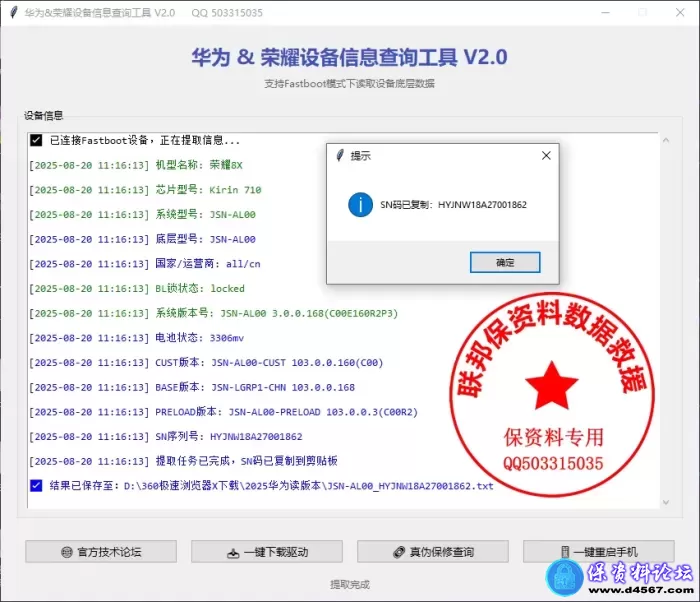Click the SN码已复制 message in dialog

point(453,205)
